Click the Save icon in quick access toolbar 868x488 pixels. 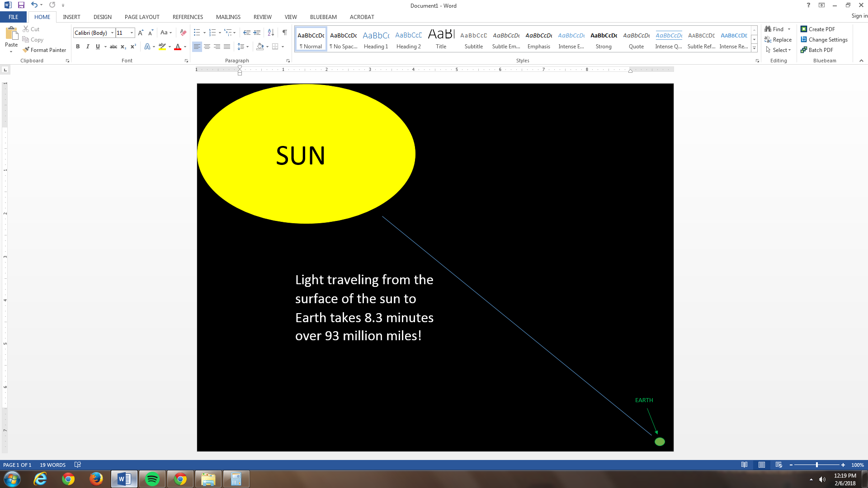point(21,5)
